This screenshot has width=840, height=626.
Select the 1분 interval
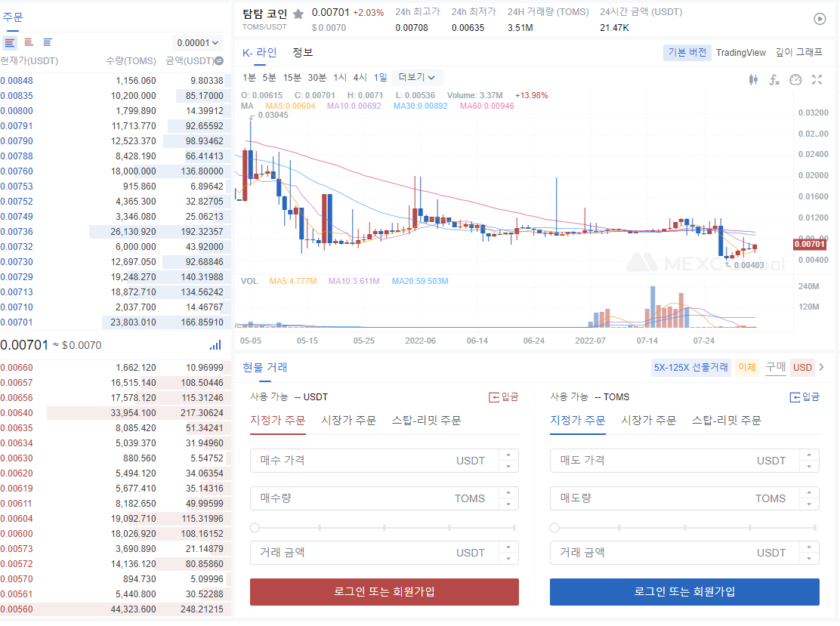(x=249, y=78)
